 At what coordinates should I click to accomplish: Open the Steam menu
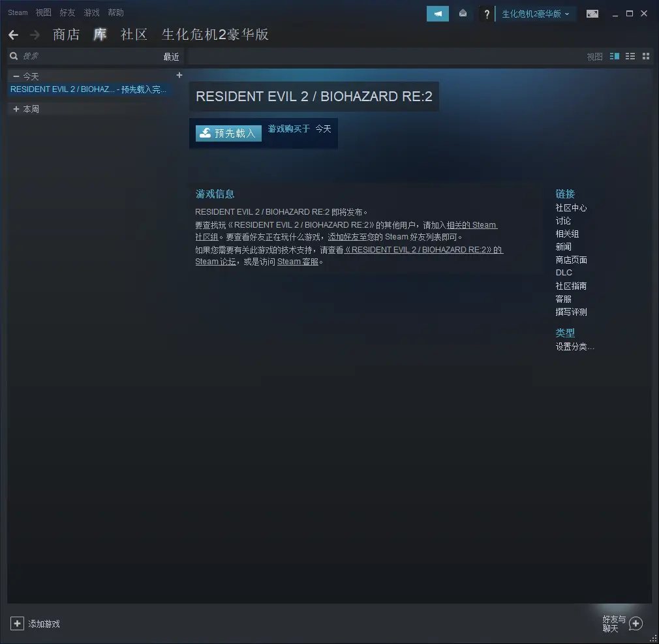18,12
